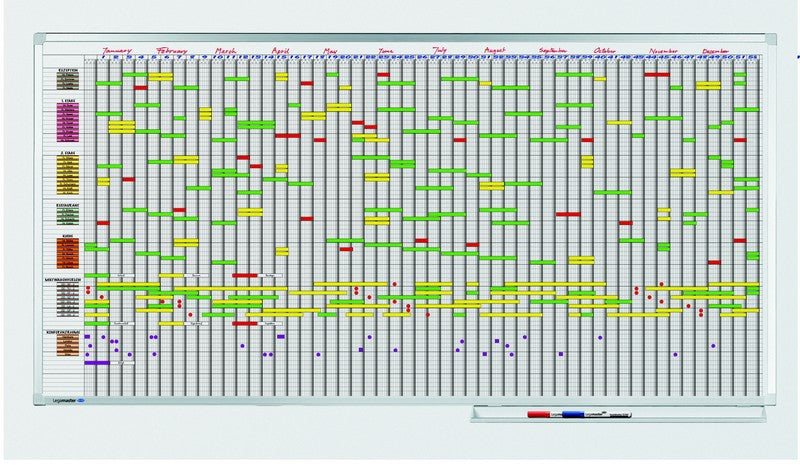Viewport: 800px width, 465px height.
Task: Click the gray row label block in left column
Action: (68, 298)
